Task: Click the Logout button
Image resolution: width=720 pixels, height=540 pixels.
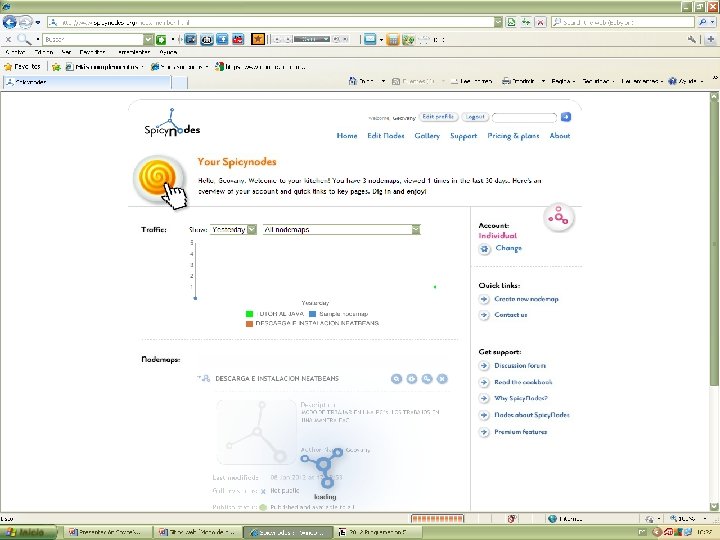Action: click(x=475, y=117)
